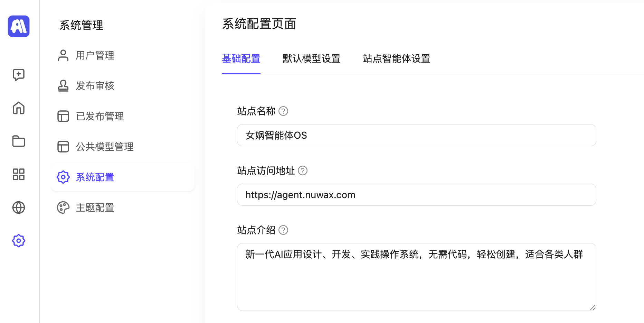The height and width of the screenshot is (323, 644).
Task: Switch to the 默认模型设置 tab
Action: [x=311, y=59]
